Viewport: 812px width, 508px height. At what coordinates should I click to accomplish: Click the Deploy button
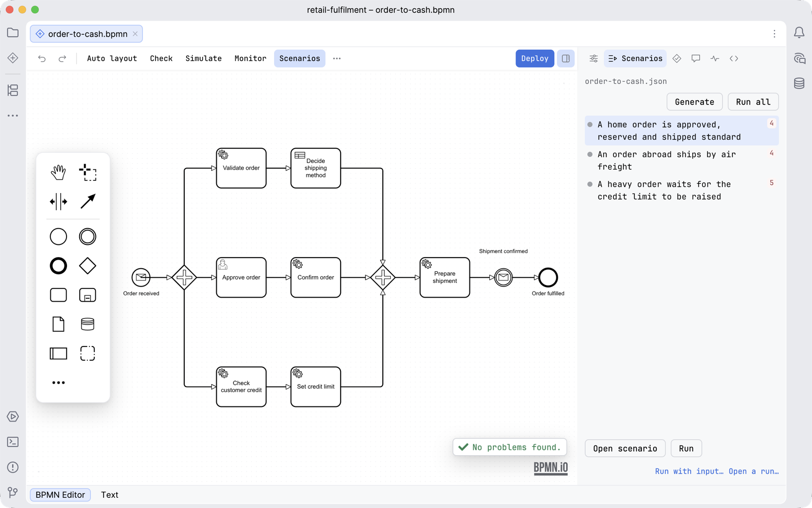point(535,58)
